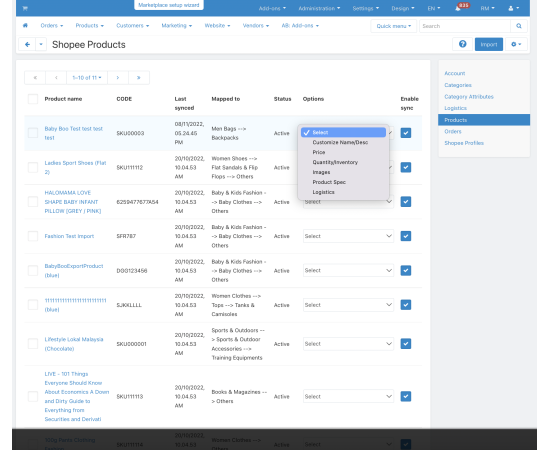Image resolution: width=550 pixels, height=450 pixels.
Task: Open the Administration top menu
Action: (319, 8)
